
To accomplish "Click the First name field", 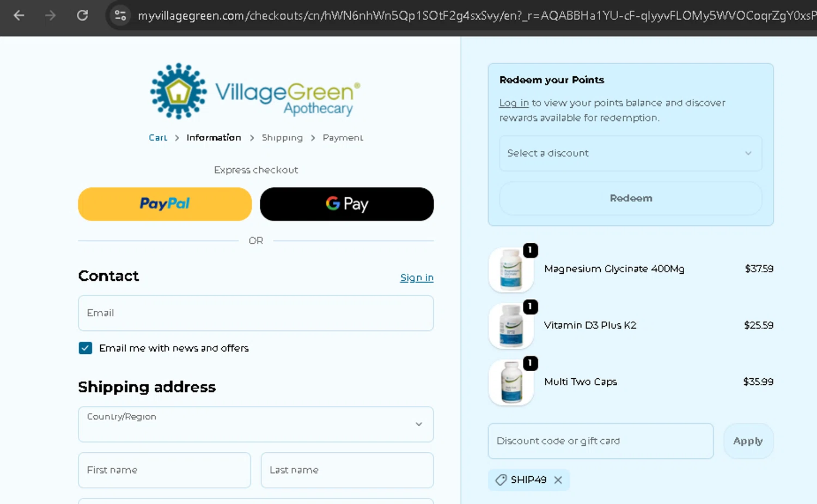I will click(x=164, y=470).
